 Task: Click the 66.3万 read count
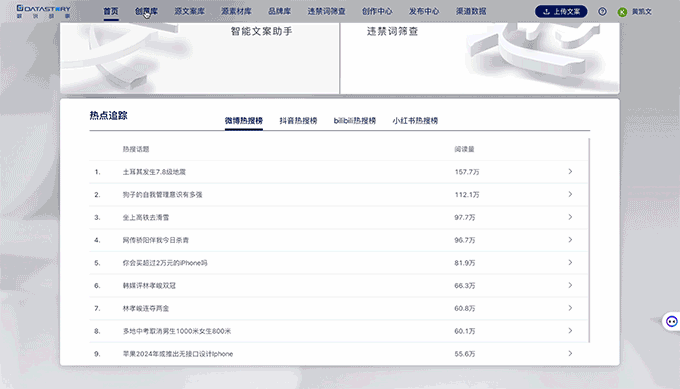pos(464,286)
